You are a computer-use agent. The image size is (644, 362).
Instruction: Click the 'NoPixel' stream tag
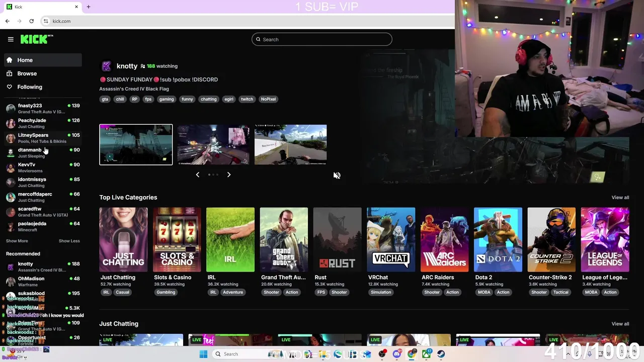268,99
